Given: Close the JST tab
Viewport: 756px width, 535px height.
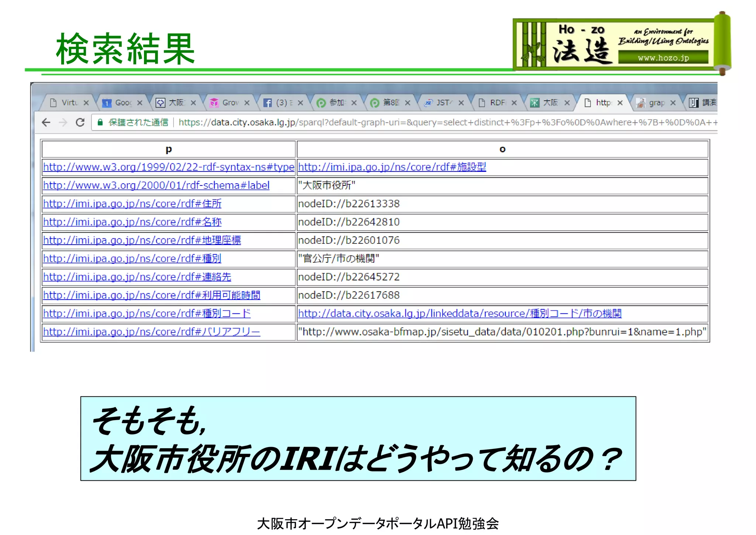Looking at the screenshot, I should 461,103.
